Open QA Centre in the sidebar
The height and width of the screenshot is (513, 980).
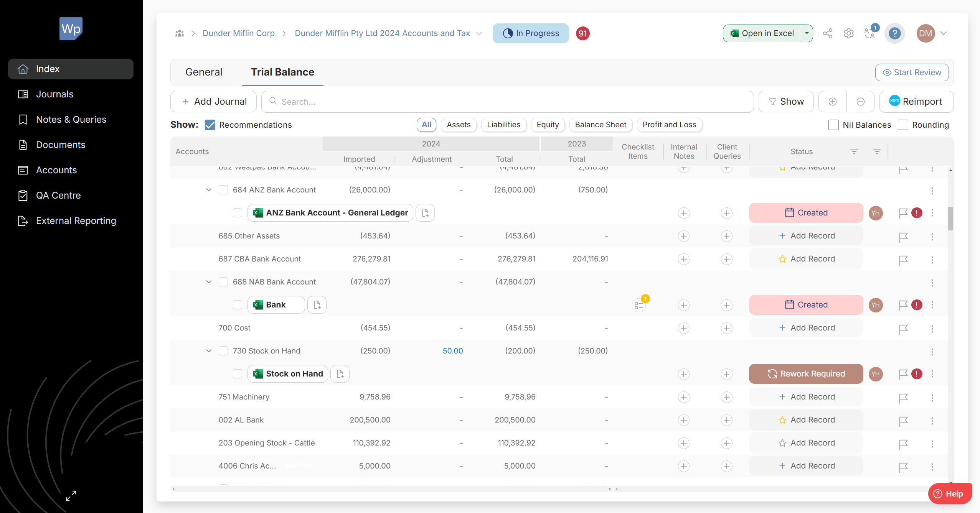coord(71,196)
